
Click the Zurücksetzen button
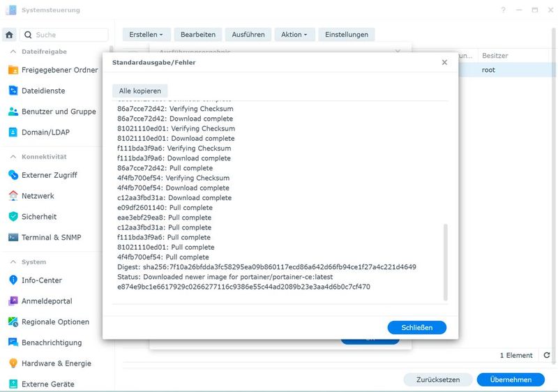pyautogui.click(x=438, y=379)
